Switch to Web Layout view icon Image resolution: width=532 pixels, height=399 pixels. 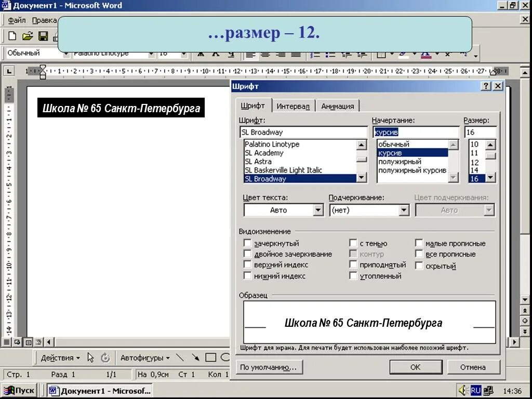click(x=17, y=342)
